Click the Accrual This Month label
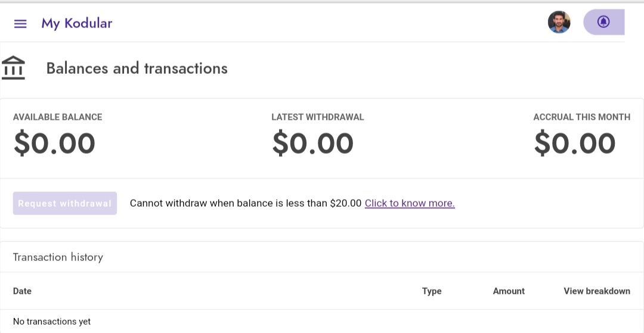The image size is (644, 333). point(581,117)
